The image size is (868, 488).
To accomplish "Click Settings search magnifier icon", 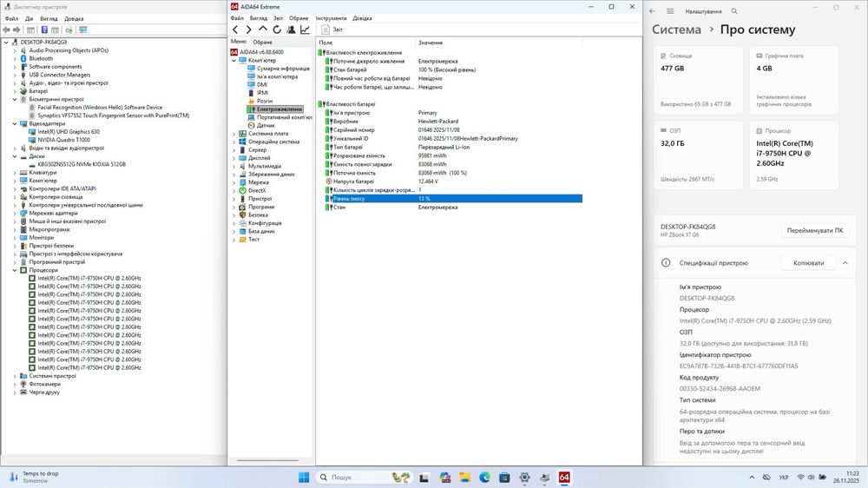I will [x=734, y=11].
